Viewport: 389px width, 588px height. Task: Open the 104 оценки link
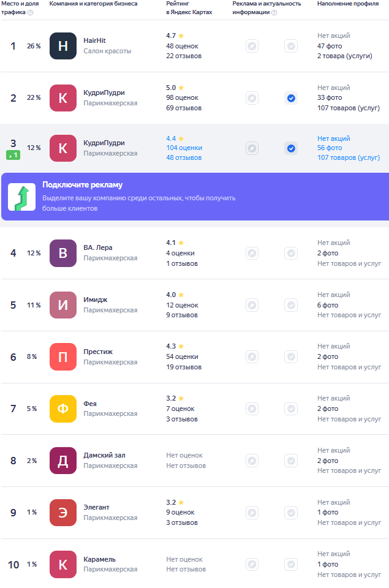(x=184, y=148)
